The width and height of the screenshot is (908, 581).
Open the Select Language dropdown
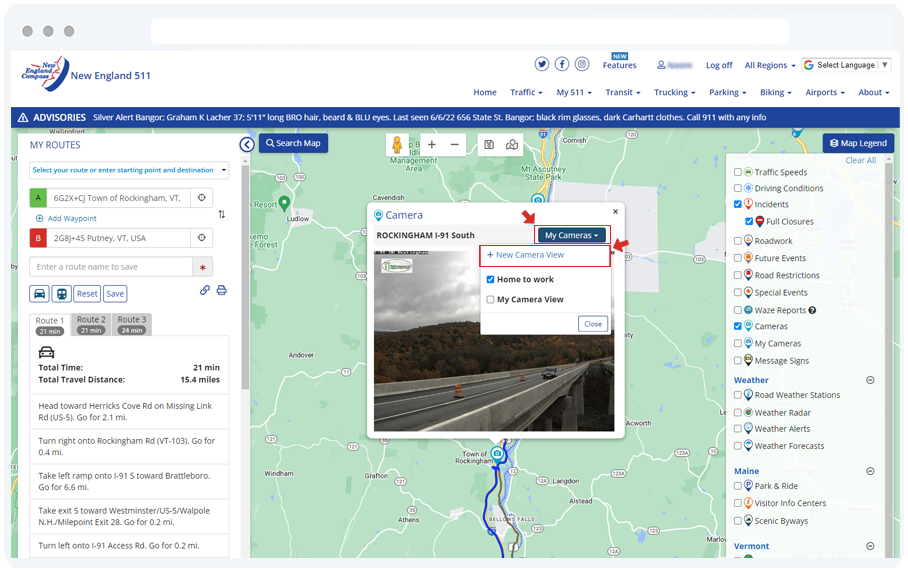(x=846, y=65)
